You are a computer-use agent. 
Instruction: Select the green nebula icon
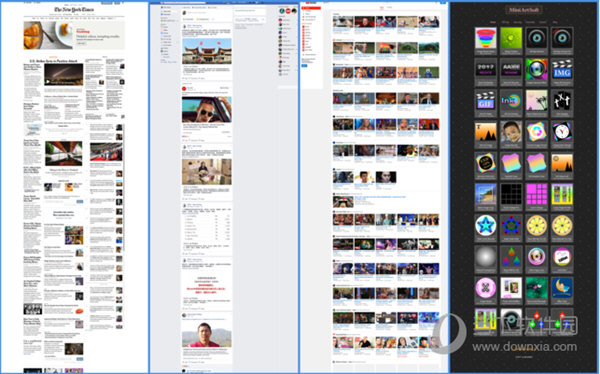[x=536, y=287]
